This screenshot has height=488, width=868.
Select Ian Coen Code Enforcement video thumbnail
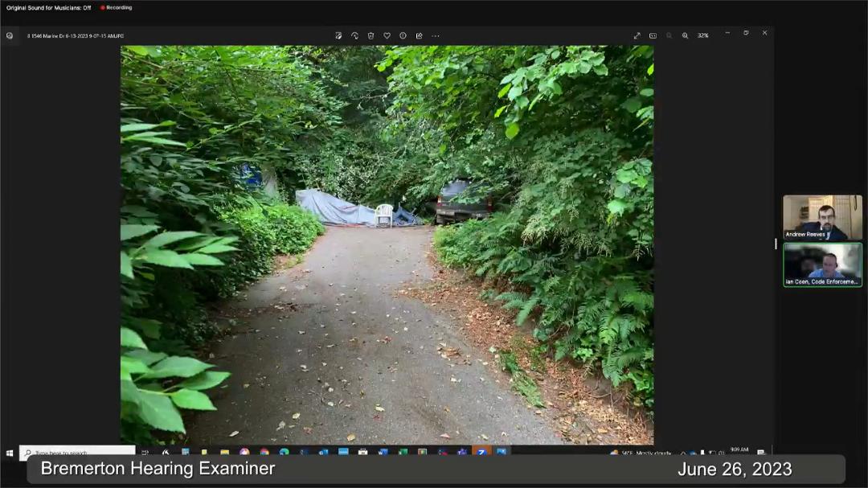point(822,265)
